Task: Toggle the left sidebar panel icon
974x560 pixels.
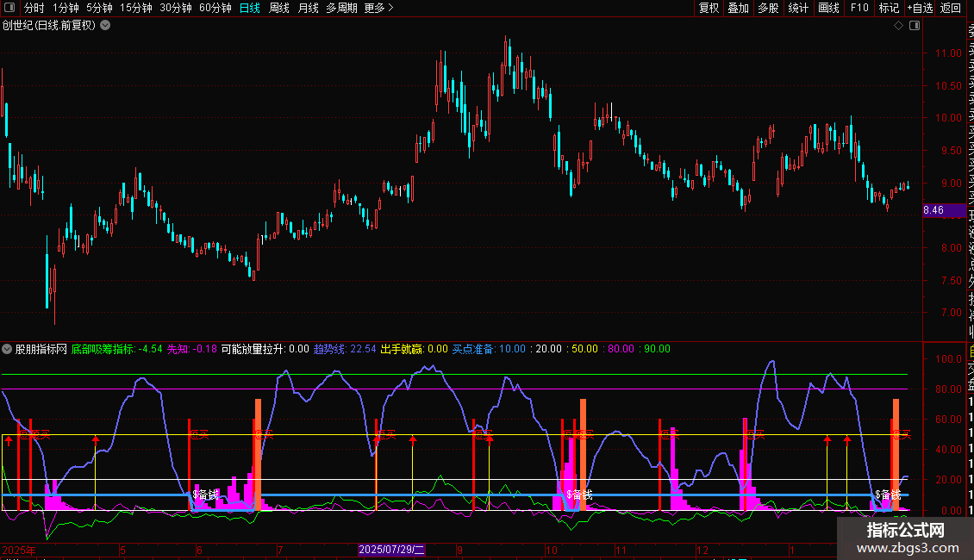Action: 9,8
